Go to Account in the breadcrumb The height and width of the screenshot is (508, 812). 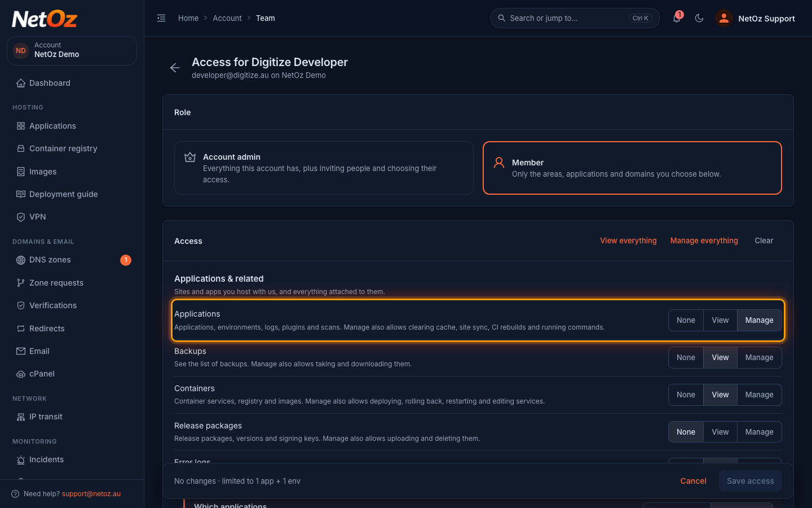click(x=227, y=18)
